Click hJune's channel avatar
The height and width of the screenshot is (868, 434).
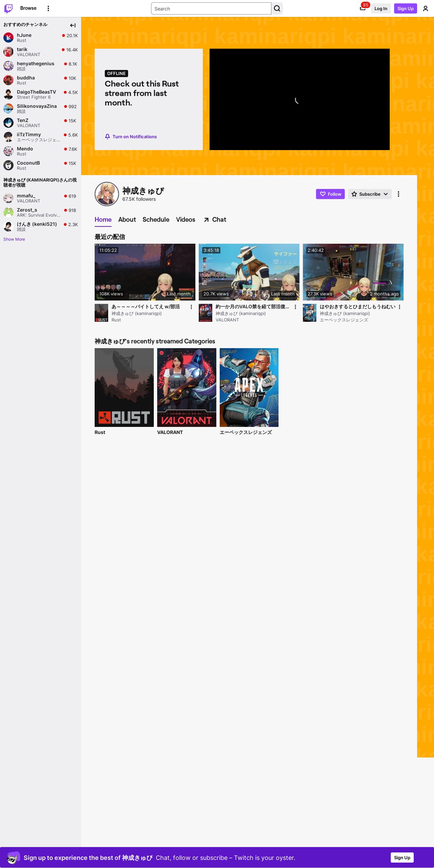[8, 38]
